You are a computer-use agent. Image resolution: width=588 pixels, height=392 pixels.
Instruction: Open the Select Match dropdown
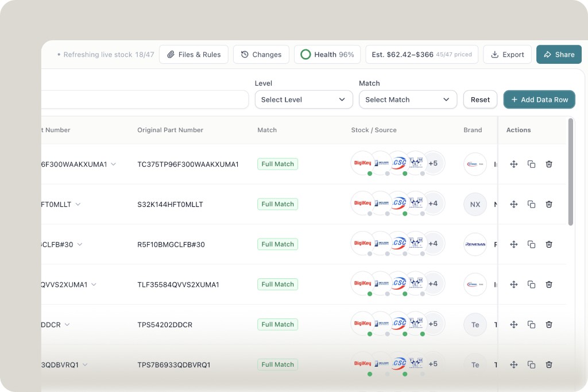(408, 99)
